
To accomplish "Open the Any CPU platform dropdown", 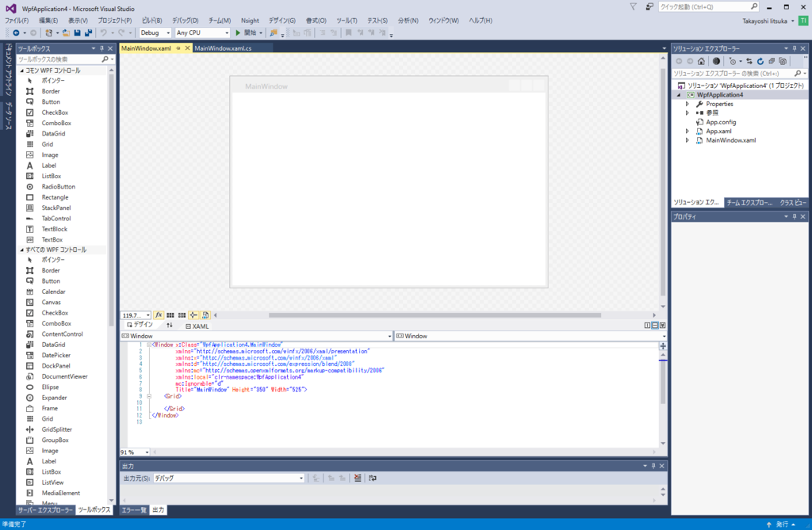I will tap(202, 32).
